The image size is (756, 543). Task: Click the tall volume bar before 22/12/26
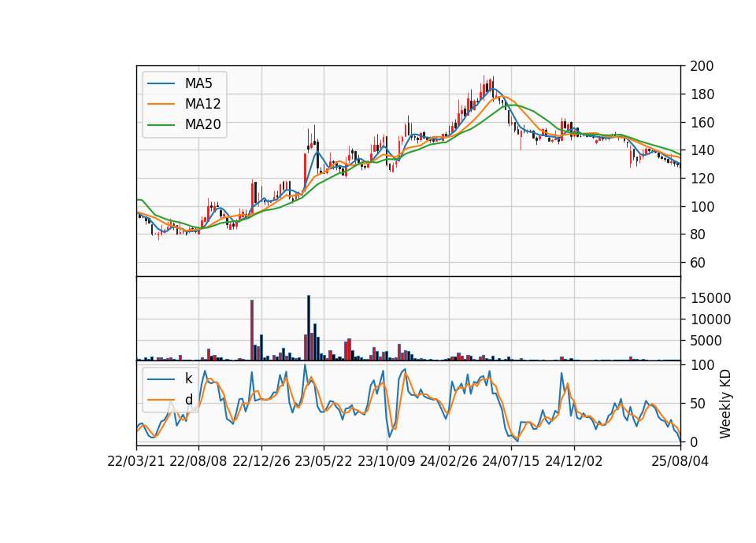pyautogui.click(x=252, y=331)
